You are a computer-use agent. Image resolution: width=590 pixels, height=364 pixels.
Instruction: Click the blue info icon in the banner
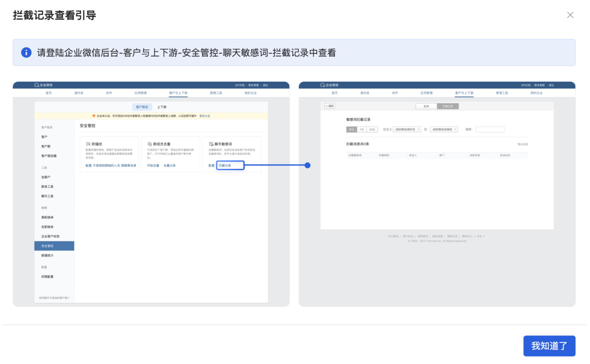point(26,52)
